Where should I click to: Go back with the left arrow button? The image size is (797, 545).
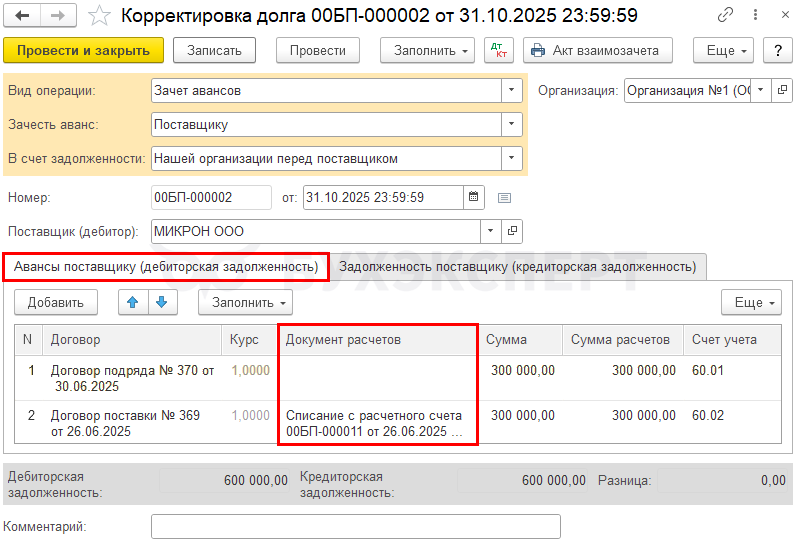[22, 16]
